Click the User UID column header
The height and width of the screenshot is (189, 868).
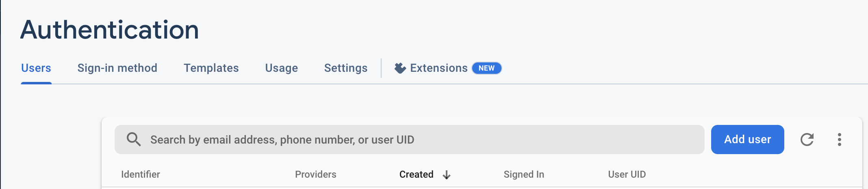[x=627, y=174]
